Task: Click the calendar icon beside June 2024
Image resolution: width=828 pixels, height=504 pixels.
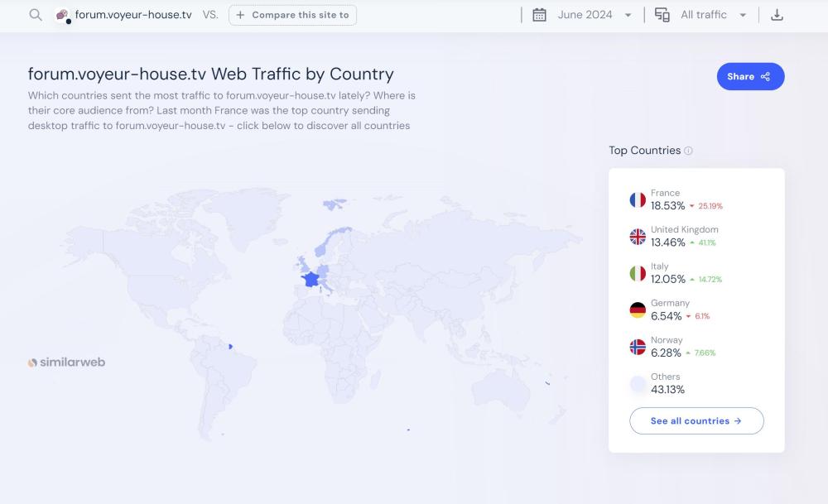Action: tap(539, 15)
